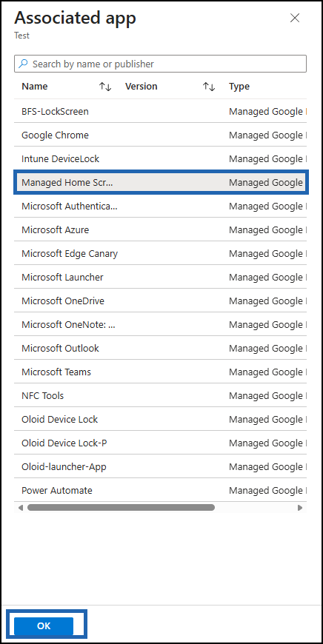Click the scrollbar left arrow
The width and height of the screenshot is (323, 644).
pyautogui.click(x=21, y=508)
